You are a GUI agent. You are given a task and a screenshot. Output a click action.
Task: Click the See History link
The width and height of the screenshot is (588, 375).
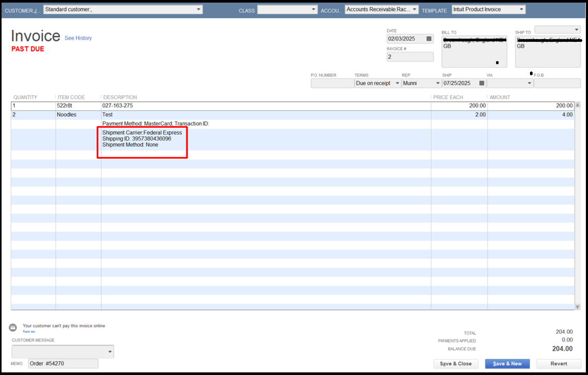click(x=78, y=38)
